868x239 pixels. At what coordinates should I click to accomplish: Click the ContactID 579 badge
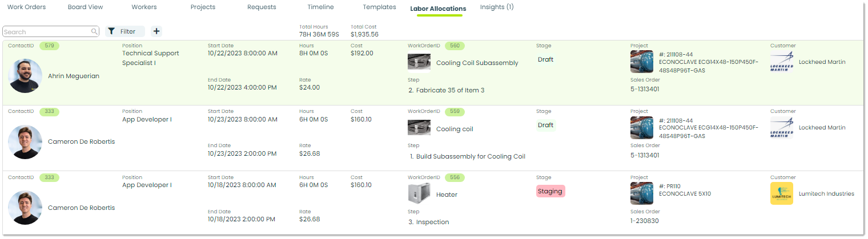tap(49, 46)
